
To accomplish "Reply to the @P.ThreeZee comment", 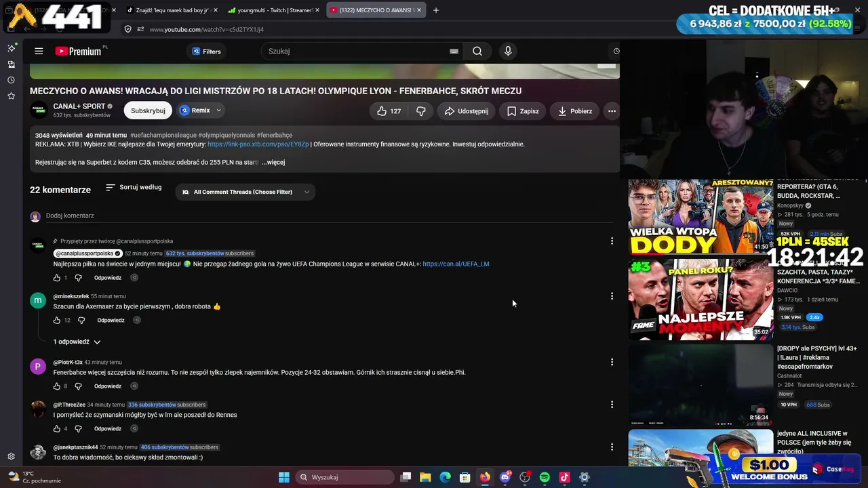I will pyautogui.click(x=108, y=429).
